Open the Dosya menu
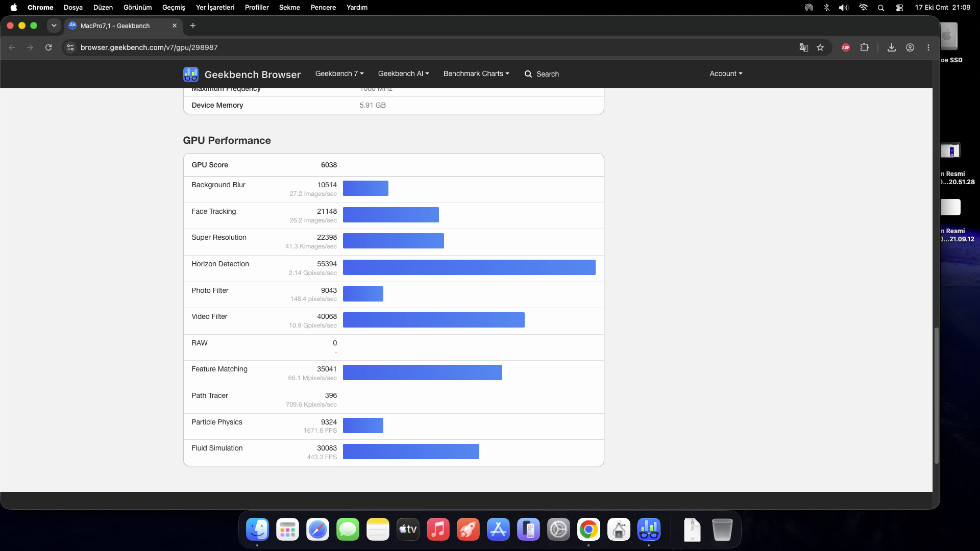Screen dimensions: 980x551 (73, 8)
